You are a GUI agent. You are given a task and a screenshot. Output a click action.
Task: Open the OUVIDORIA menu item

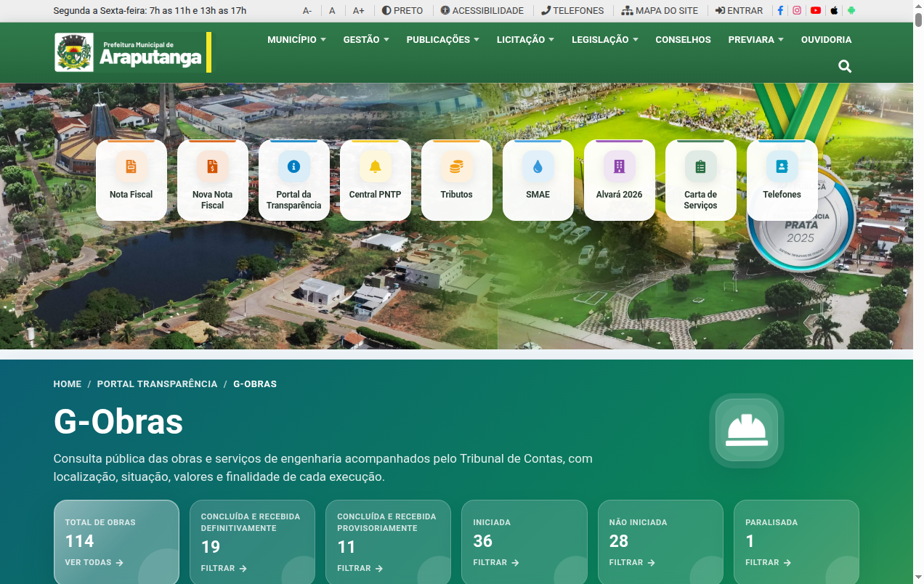[x=827, y=40]
